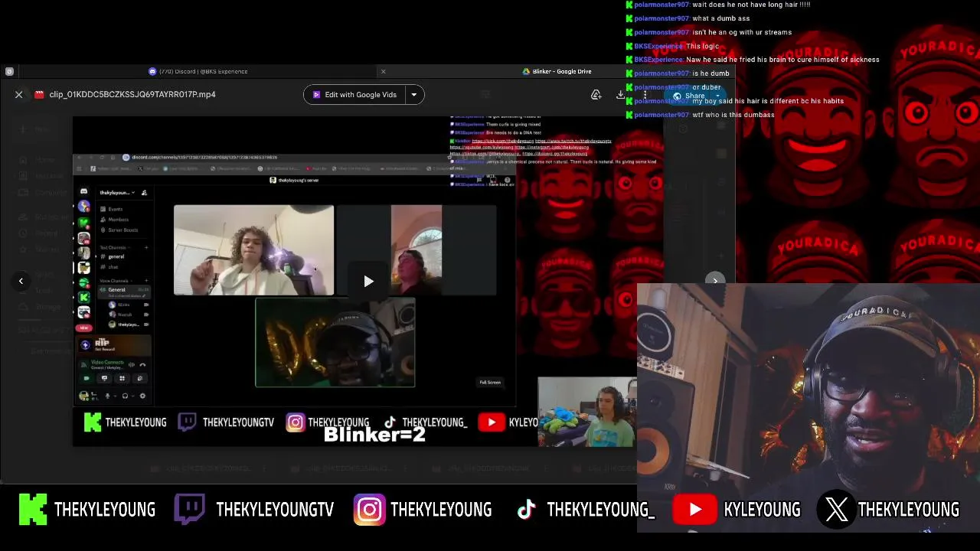Switch to the Discord | @BKS Experience tab
The height and width of the screenshot is (551, 980).
[x=198, y=71]
